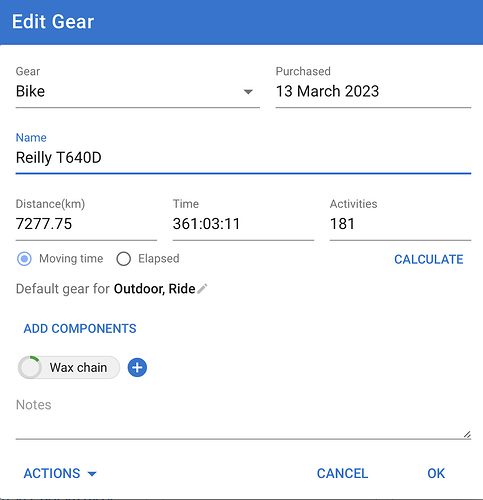Click the Purchased date field
This screenshot has height=500, width=483.
[373, 92]
